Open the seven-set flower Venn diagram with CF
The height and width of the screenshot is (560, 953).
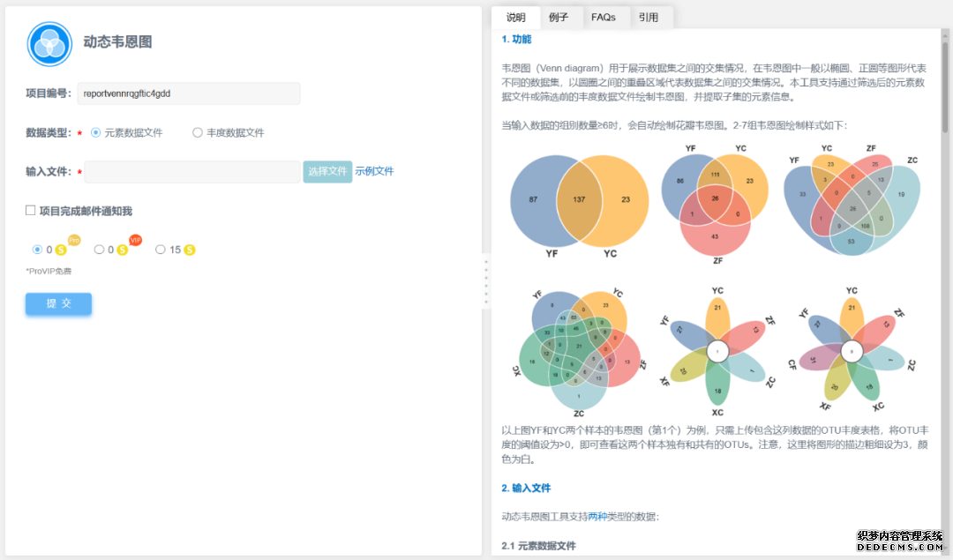coord(851,351)
